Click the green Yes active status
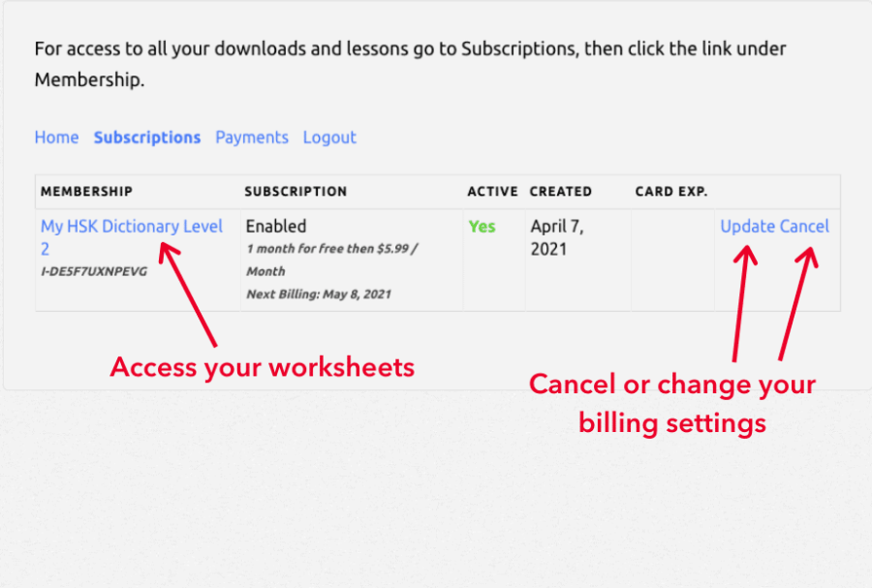This screenshot has width=872, height=588. point(482,227)
